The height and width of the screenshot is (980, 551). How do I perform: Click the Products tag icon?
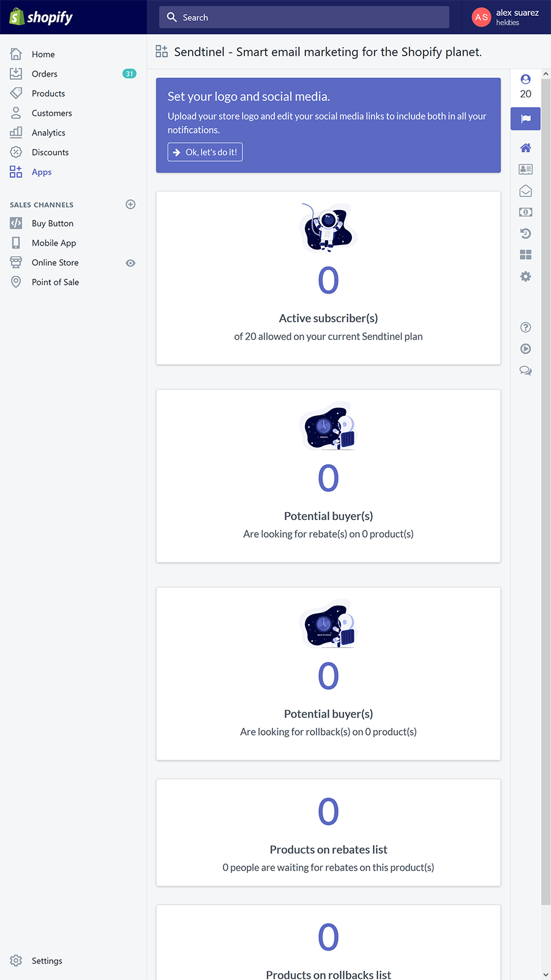click(16, 93)
